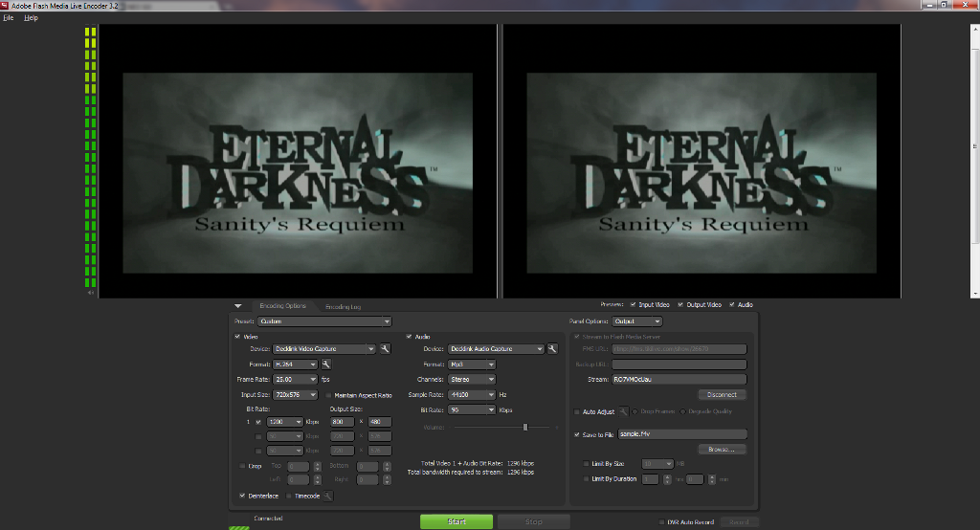Open audio Format Mp3 dropdown
This screenshot has height=530, width=980.
(x=472, y=364)
